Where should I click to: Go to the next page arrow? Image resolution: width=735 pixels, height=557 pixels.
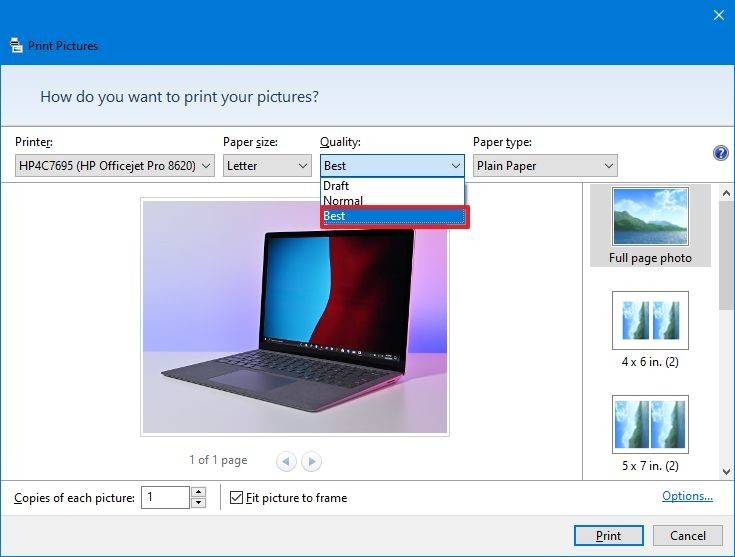point(312,461)
